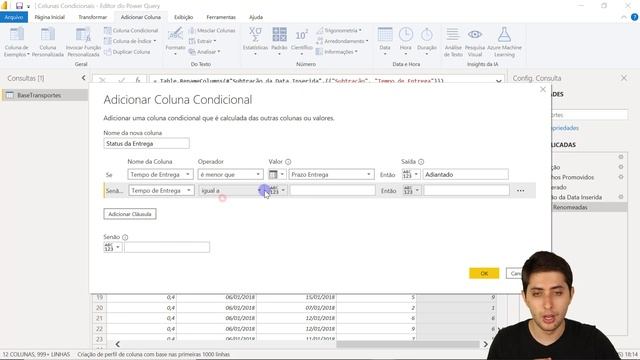Open second clause ellipsis options
This screenshot has width=640, height=360.
pos(520,191)
